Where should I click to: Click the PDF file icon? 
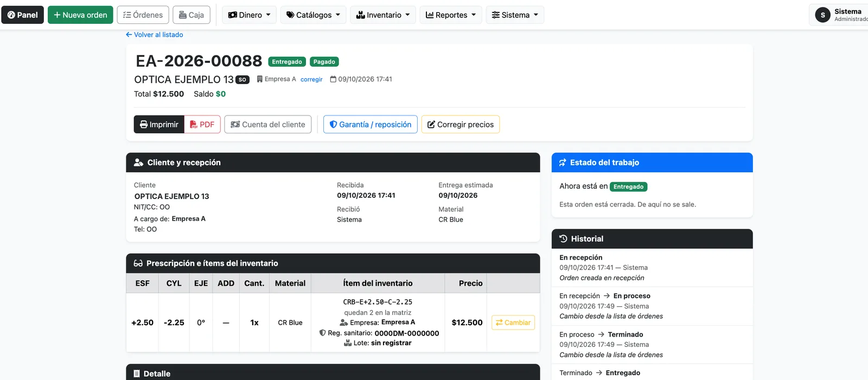[x=194, y=125]
